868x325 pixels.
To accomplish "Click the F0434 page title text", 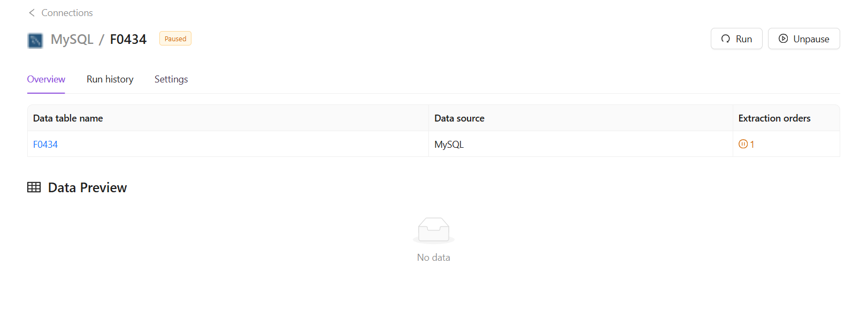I will pyautogui.click(x=128, y=39).
